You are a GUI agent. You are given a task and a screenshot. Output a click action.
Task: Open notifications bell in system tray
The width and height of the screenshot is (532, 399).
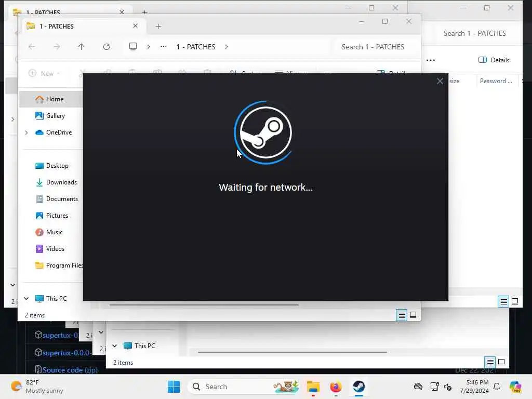(x=497, y=387)
